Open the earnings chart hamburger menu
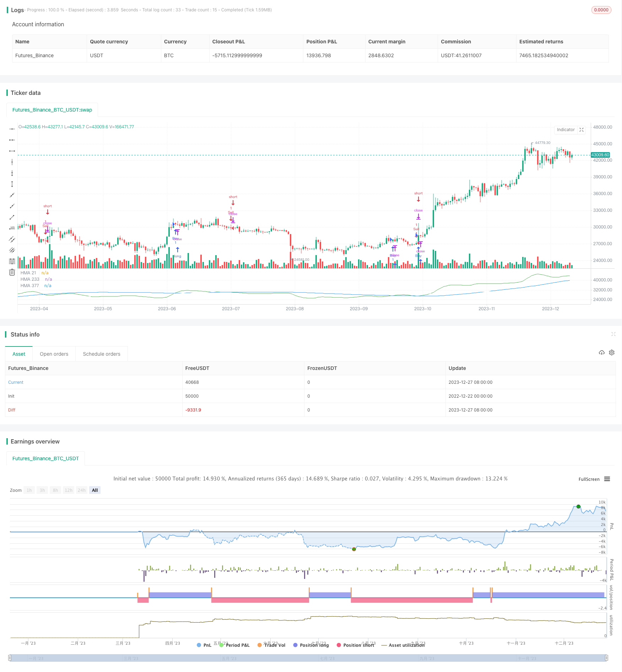The image size is (622, 672). tap(607, 479)
